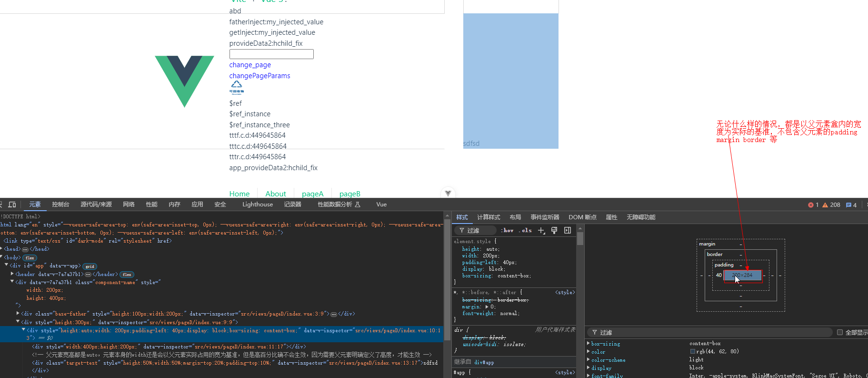Image resolution: width=868 pixels, height=378 pixels.
Task: Open the Vue devtools tab
Action: (381, 204)
